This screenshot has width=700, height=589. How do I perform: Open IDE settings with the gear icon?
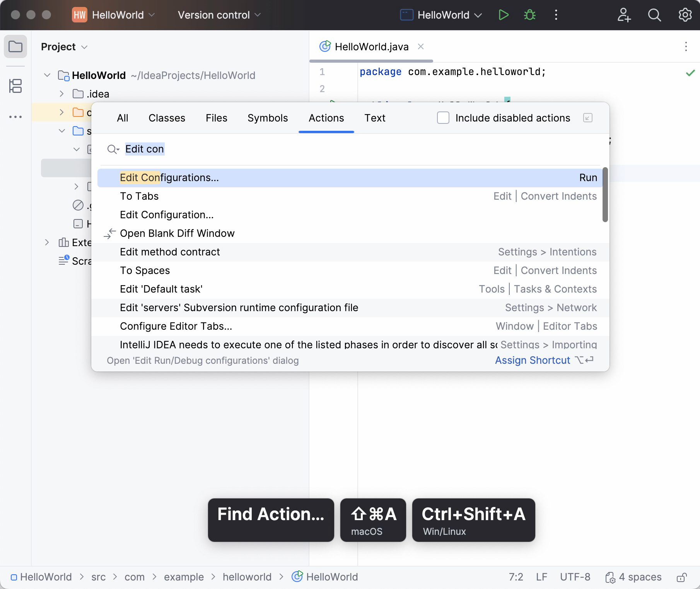pyautogui.click(x=685, y=15)
